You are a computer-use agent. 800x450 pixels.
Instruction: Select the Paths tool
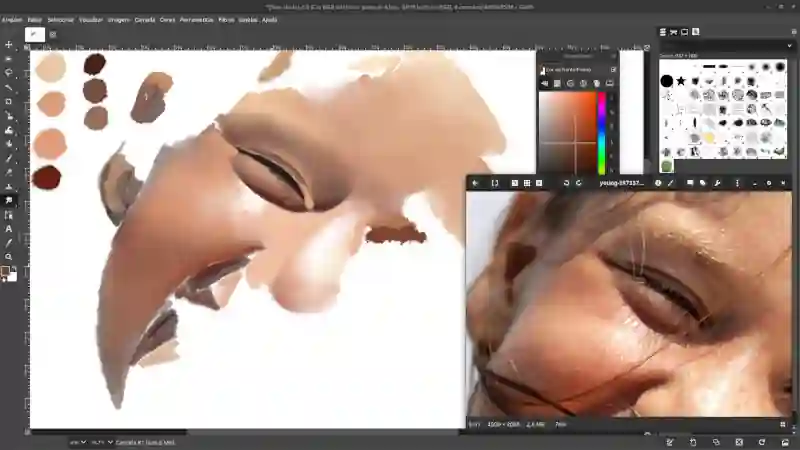(x=9, y=215)
